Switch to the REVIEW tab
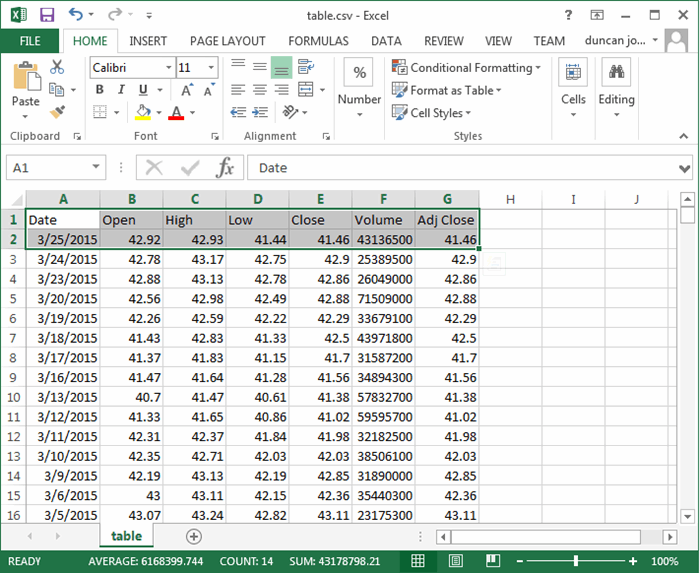The image size is (700, 573). tap(444, 41)
